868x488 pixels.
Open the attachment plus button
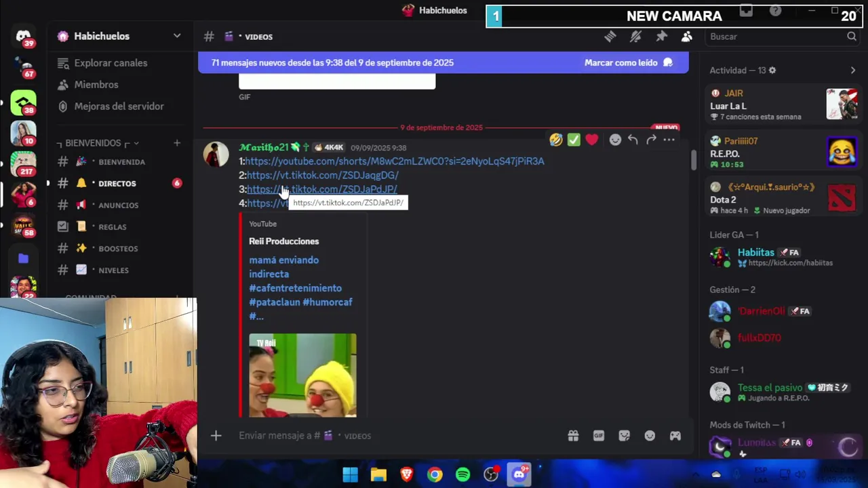pos(216,436)
